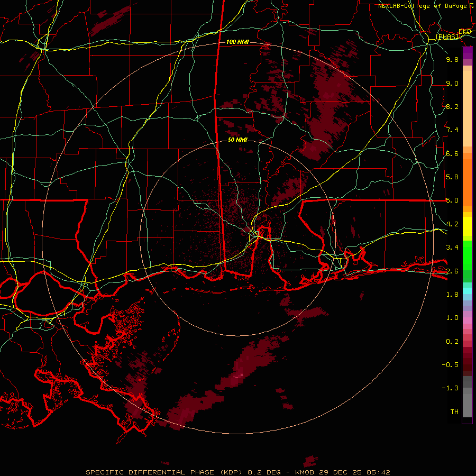
Task: Pick the cyan segment of the color scale
Action: pos(467,291)
